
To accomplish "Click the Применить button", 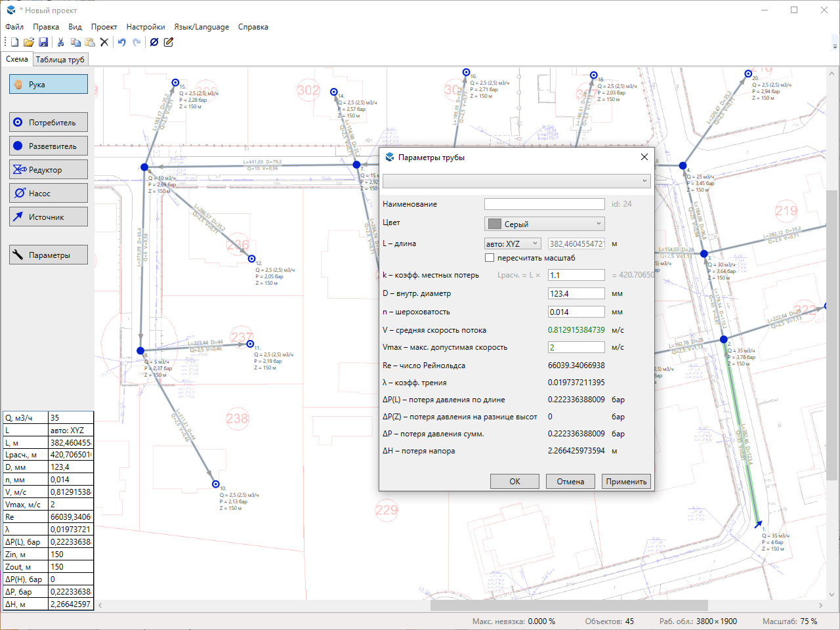I will point(626,481).
